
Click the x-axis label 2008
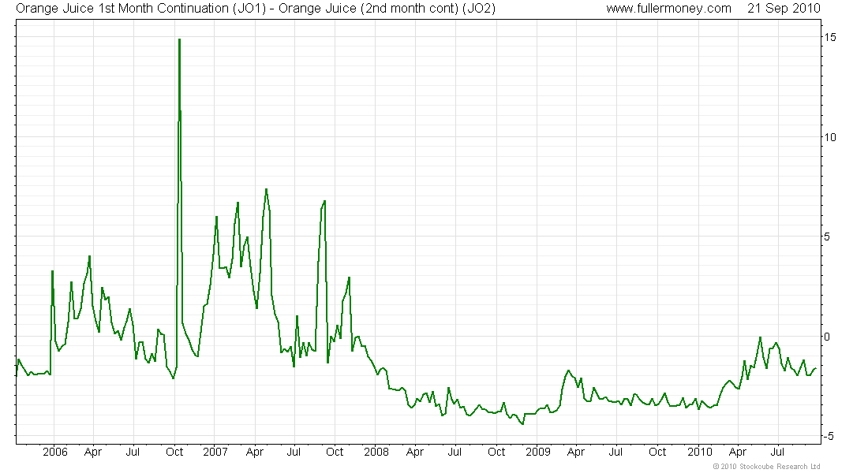376,452
